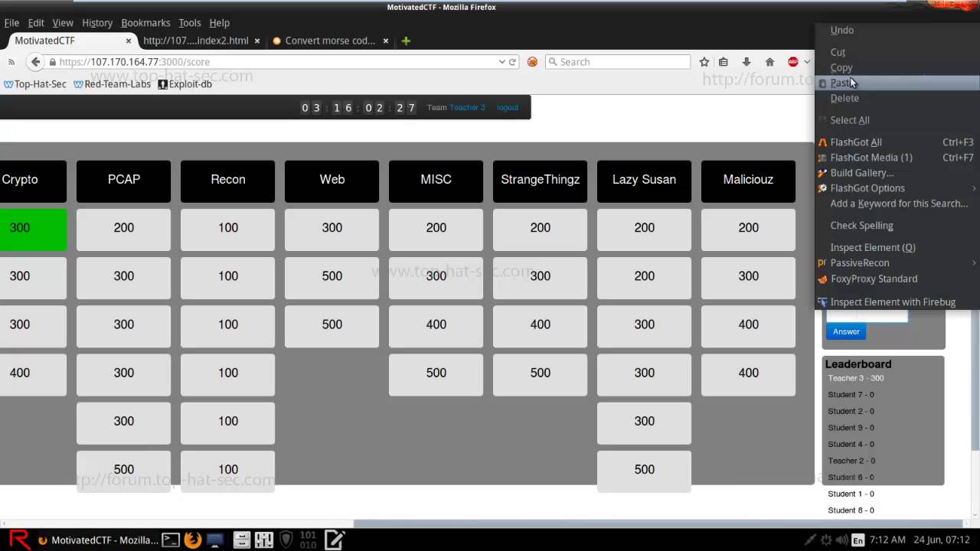Open the green Crypto 300 challenge tile
The width and height of the screenshot is (980, 551).
[x=33, y=228]
